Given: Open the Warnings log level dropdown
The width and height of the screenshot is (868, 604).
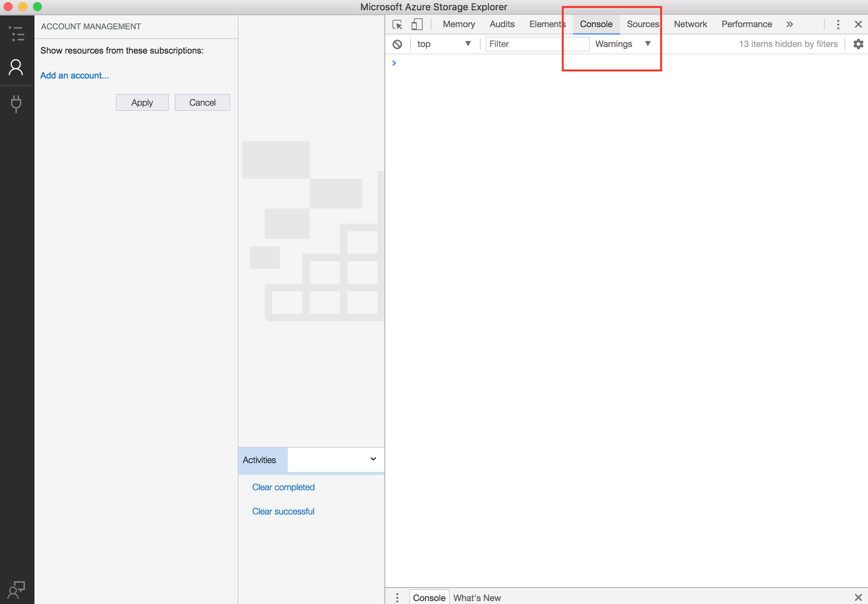Looking at the screenshot, I should (x=623, y=44).
